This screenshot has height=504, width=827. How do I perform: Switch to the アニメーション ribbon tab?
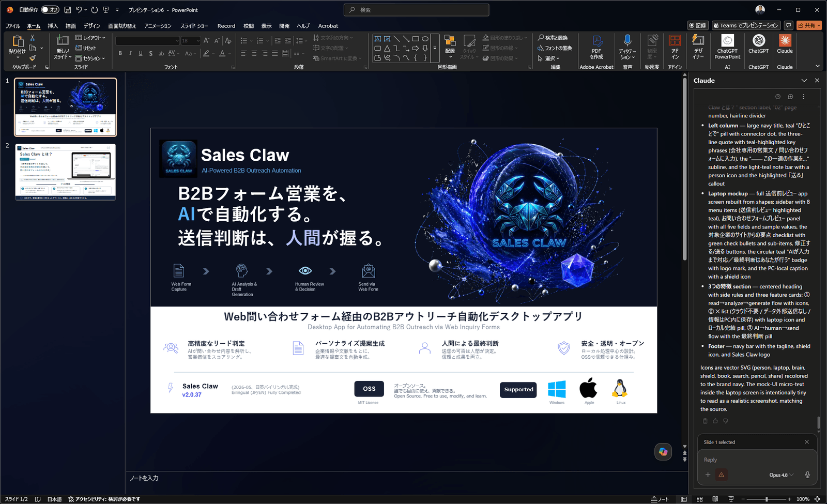(158, 26)
